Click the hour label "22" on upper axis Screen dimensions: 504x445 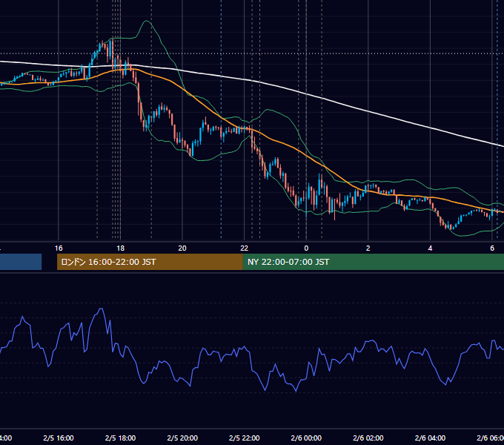pos(245,248)
